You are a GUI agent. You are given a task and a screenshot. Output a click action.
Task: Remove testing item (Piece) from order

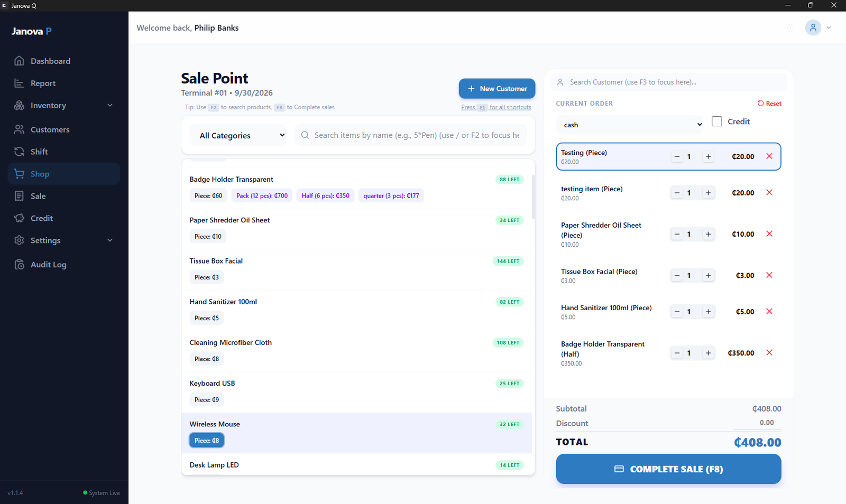point(769,193)
